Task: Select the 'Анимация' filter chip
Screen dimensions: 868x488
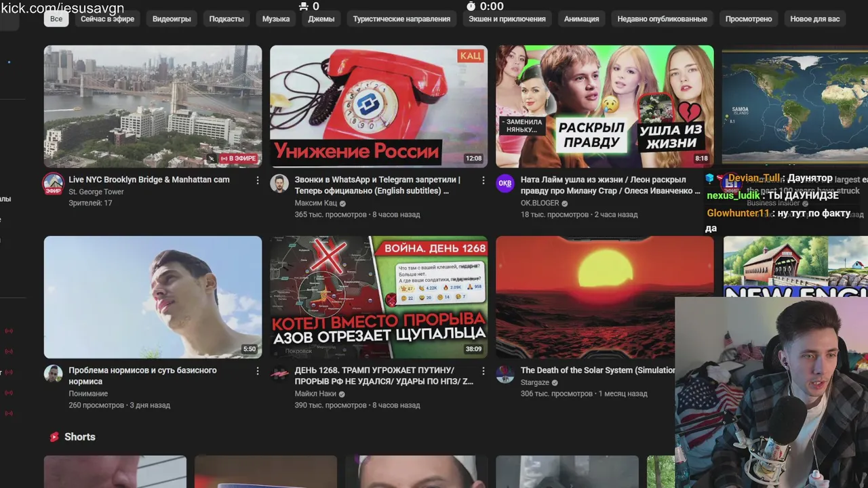Action: 582,19
